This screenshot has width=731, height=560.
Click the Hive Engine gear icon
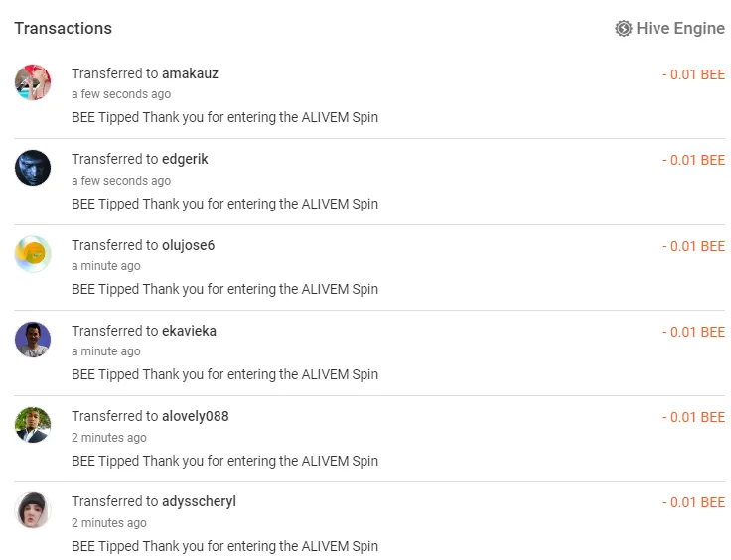pos(624,29)
